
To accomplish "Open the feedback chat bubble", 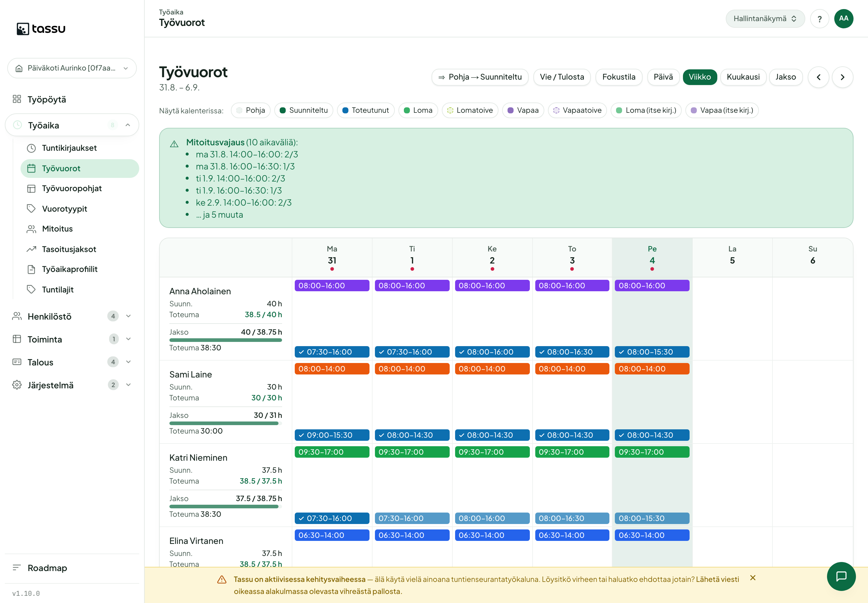I will 841,576.
